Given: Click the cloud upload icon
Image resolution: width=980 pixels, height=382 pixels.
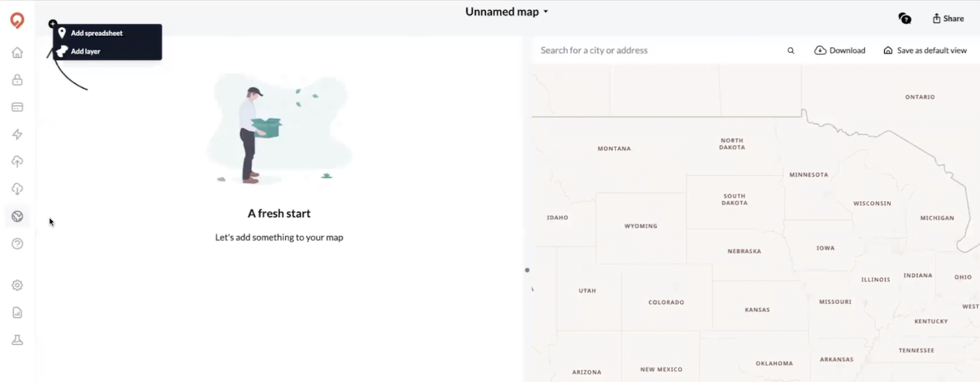Looking at the screenshot, I should (17, 162).
